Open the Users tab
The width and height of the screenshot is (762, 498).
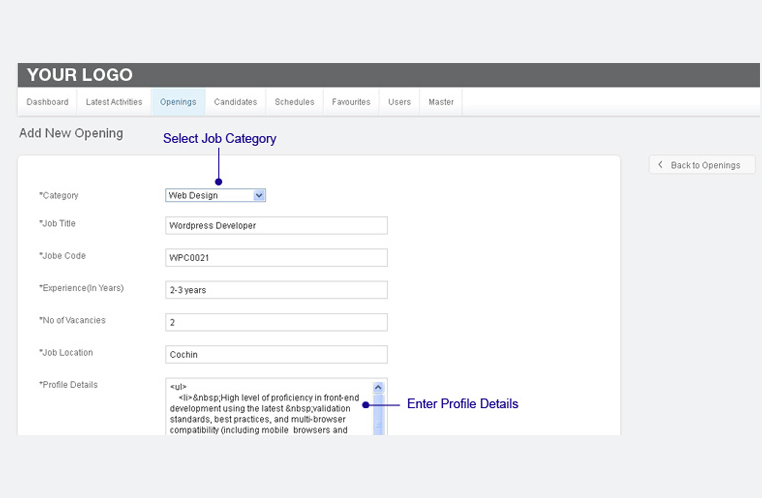(399, 102)
